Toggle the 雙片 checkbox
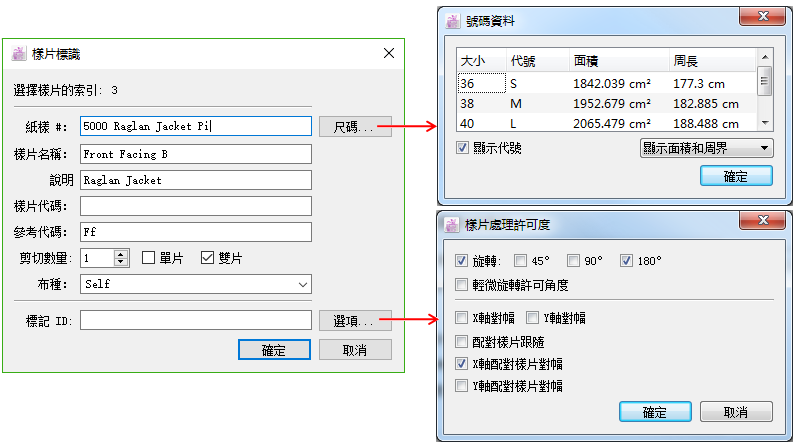 pyautogui.click(x=208, y=258)
